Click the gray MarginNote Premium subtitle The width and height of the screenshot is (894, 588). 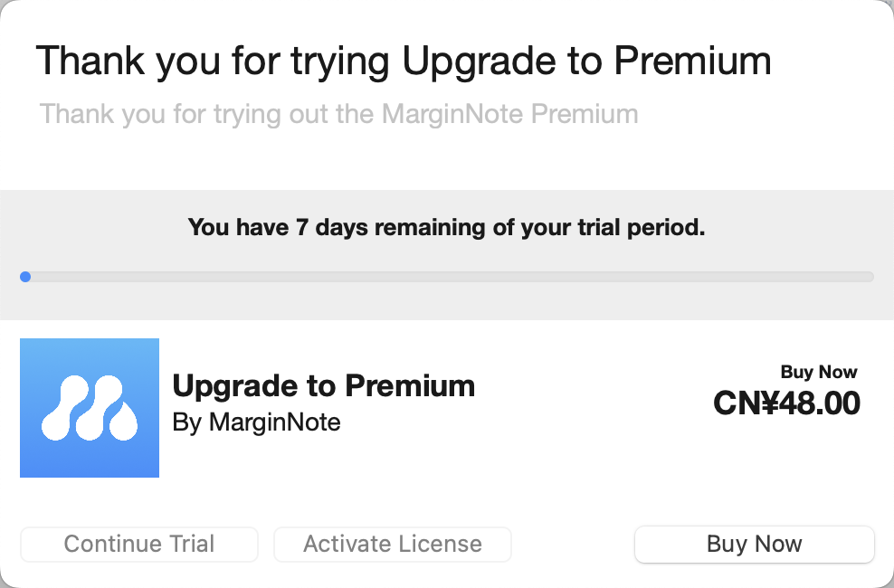click(338, 115)
